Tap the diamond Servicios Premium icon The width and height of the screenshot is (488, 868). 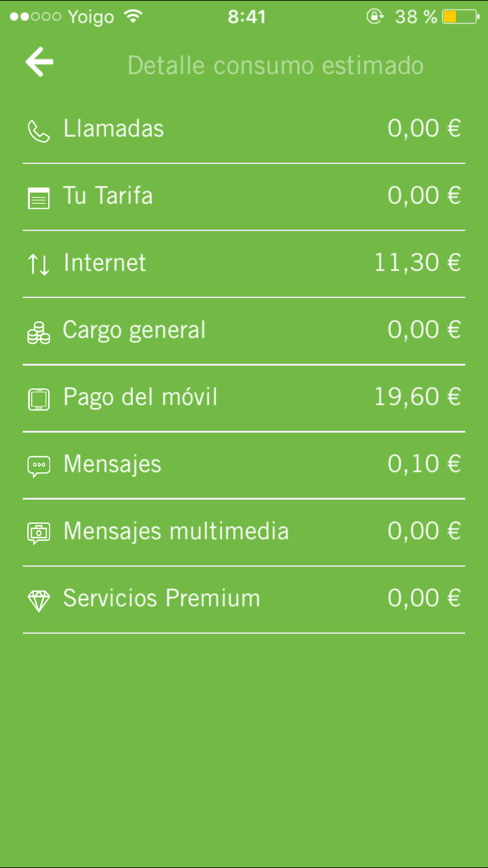pyautogui.click(x=38, y=600)
